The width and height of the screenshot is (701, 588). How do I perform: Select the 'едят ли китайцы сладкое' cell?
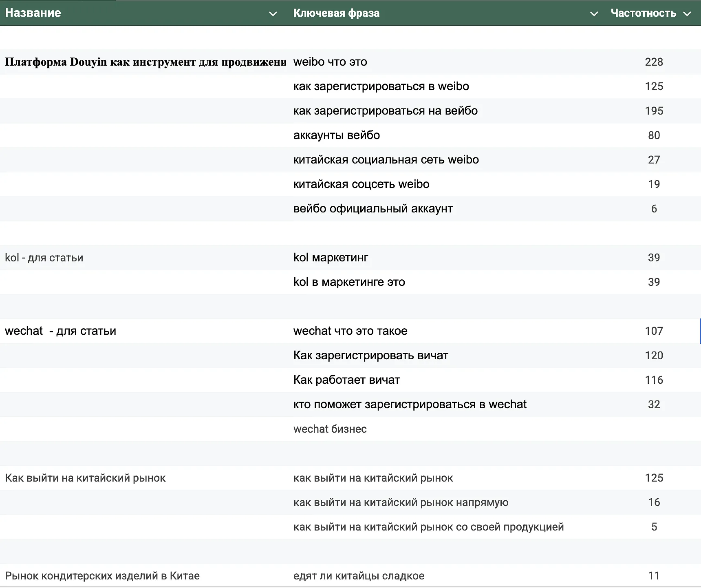click(359, 576)
